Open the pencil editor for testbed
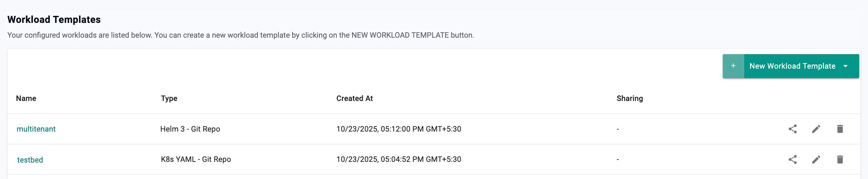The image size is (868, 179). point(816,159)
